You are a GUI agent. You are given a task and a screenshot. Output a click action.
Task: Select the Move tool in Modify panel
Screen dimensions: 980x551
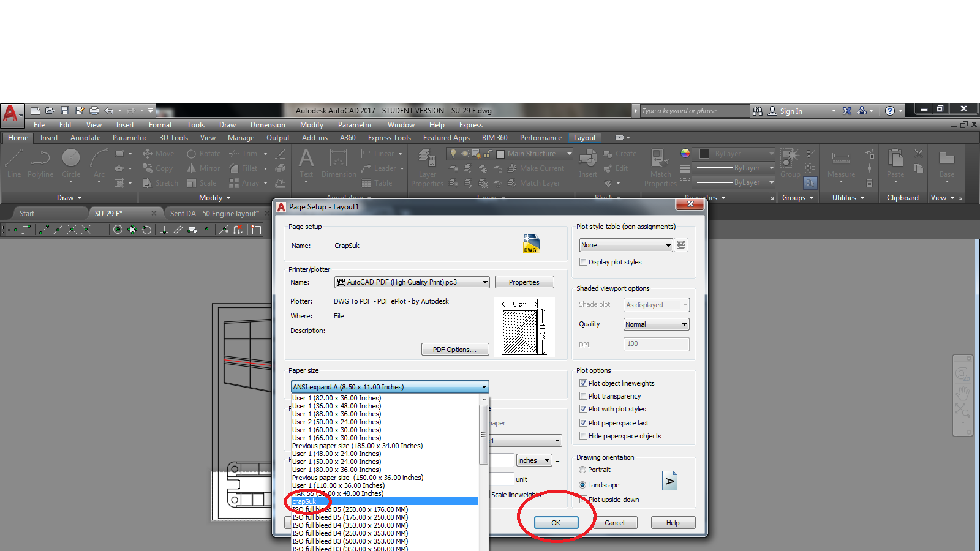click(x=159, y=154)
